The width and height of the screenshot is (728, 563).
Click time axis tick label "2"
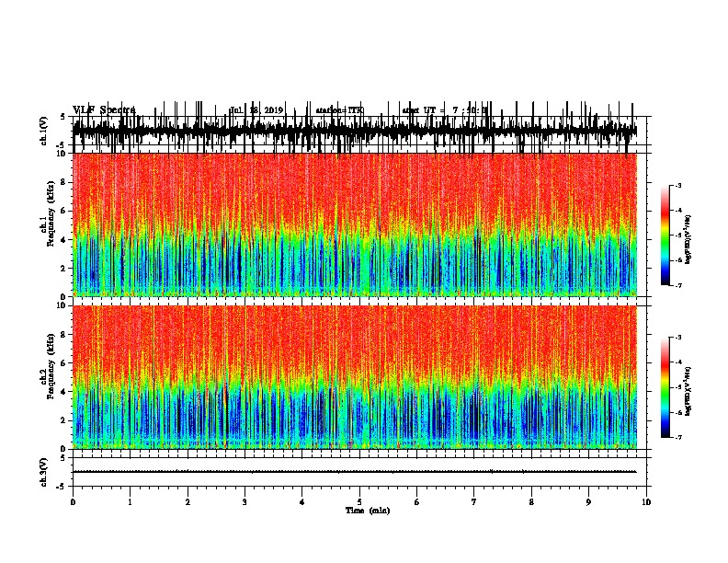188,502
